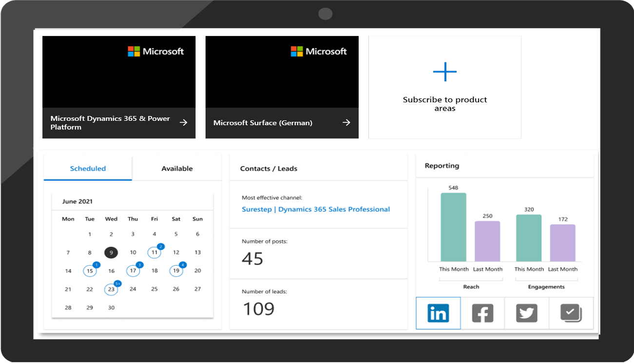Click the purple Engagements Last Month bar
634x364 pixels.
pyautogui.click(x=562, y=243)
